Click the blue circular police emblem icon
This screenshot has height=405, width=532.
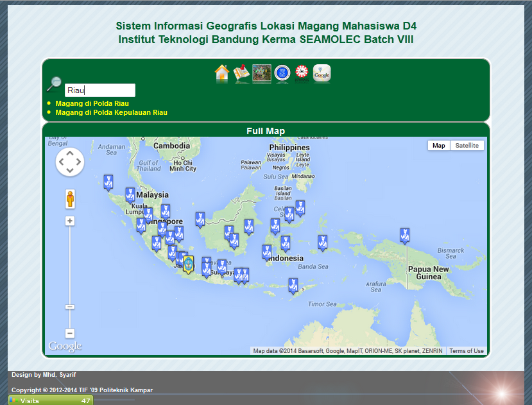282,73
